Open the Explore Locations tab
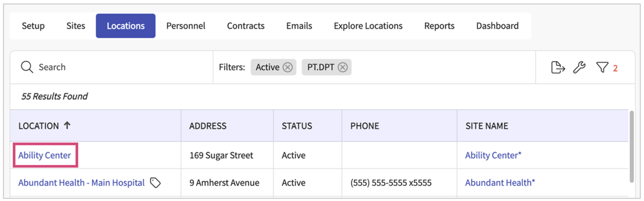 [x=368, y=26]
